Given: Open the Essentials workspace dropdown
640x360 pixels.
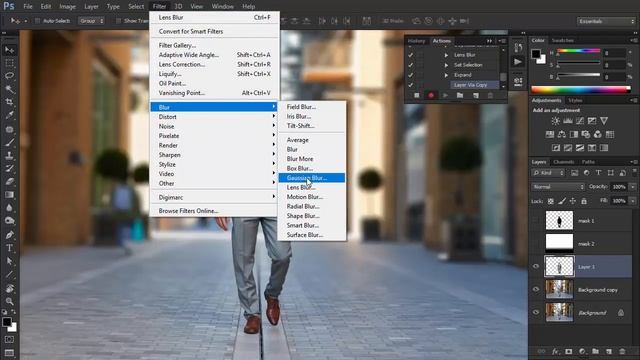Looking at the screenshot, I should click(606, 21).
